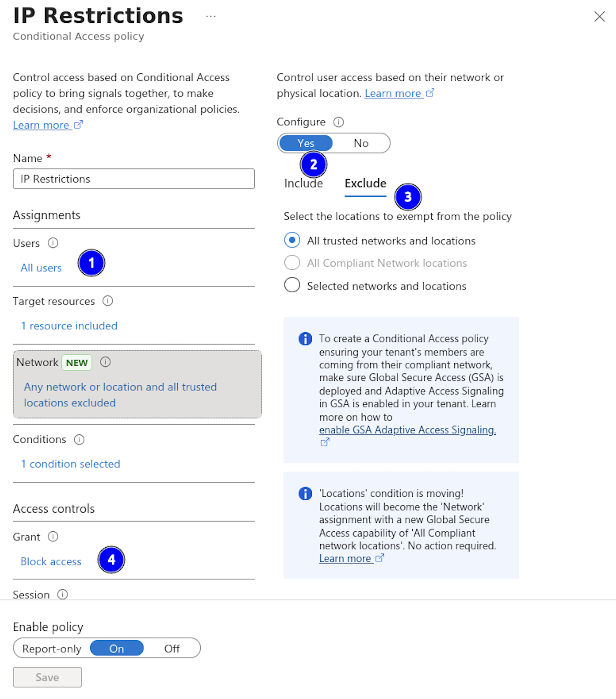Open Any network or location excluded link

click(120, 395)
